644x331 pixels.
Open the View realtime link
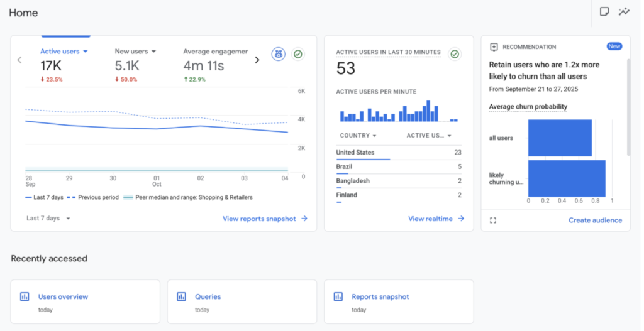(x=436, y=219)
